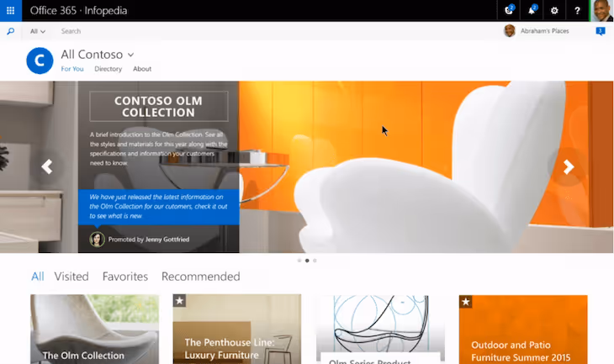
Task: Select the Favorites filter tab
Action: (125, 277)
